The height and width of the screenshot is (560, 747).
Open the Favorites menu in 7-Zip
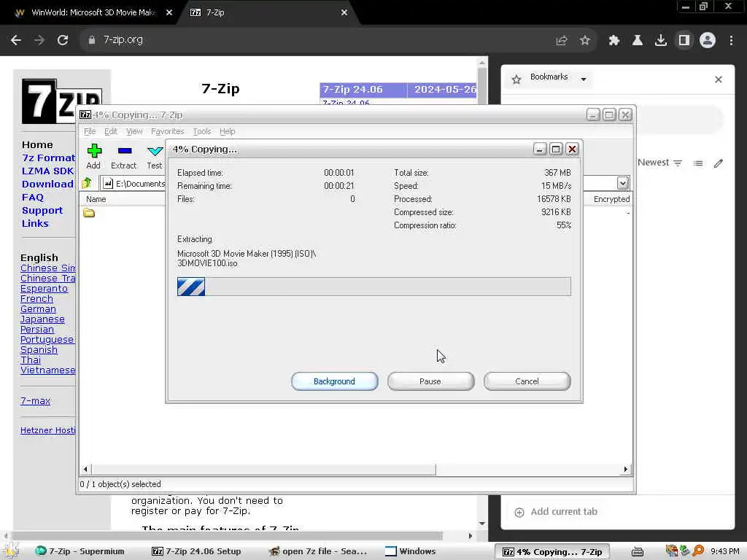[x=167, y=131]
